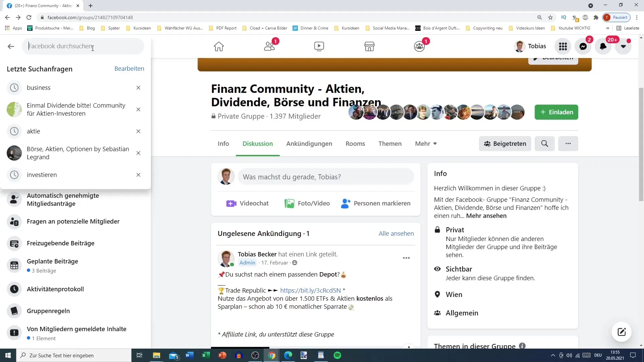Click Personen markieren in composer
This screenshot has width=644, height=362.
375,203
